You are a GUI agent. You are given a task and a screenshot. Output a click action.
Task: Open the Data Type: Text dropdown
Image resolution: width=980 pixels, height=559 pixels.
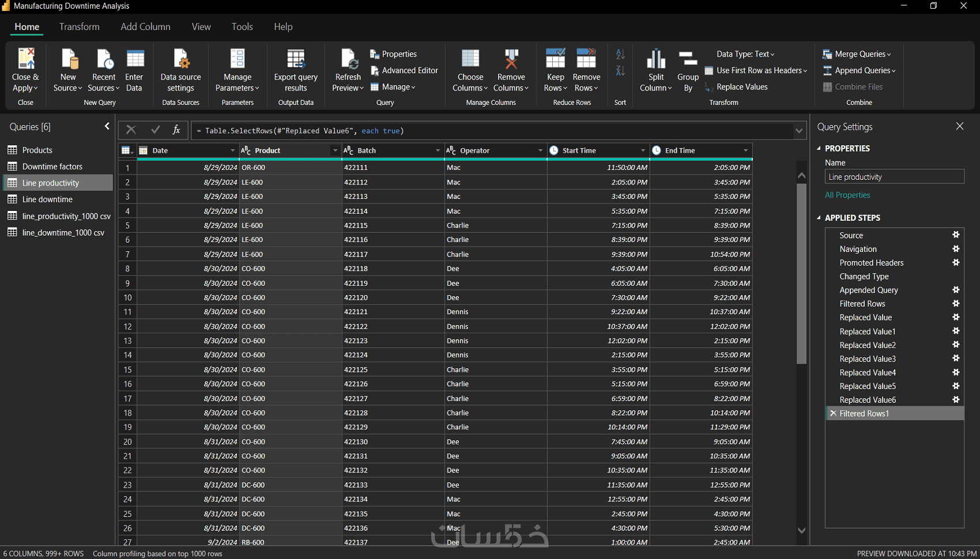[x=745, y=54]
